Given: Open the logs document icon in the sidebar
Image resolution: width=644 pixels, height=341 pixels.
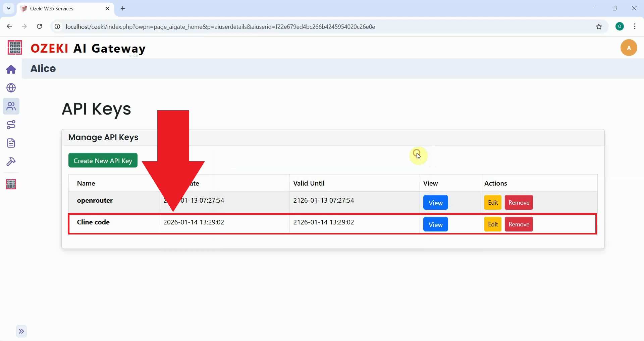Looking at the screenshot, I should click(x=11, y=143).
